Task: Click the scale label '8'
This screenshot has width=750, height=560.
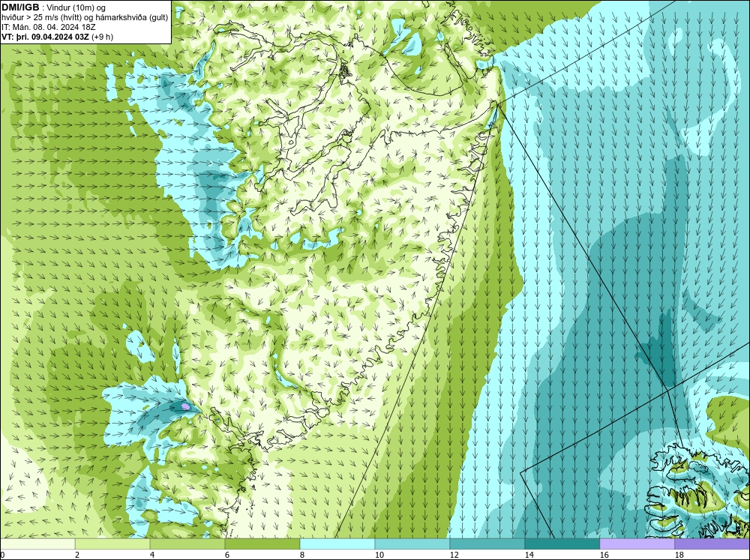Action: (x=302, y=555)
